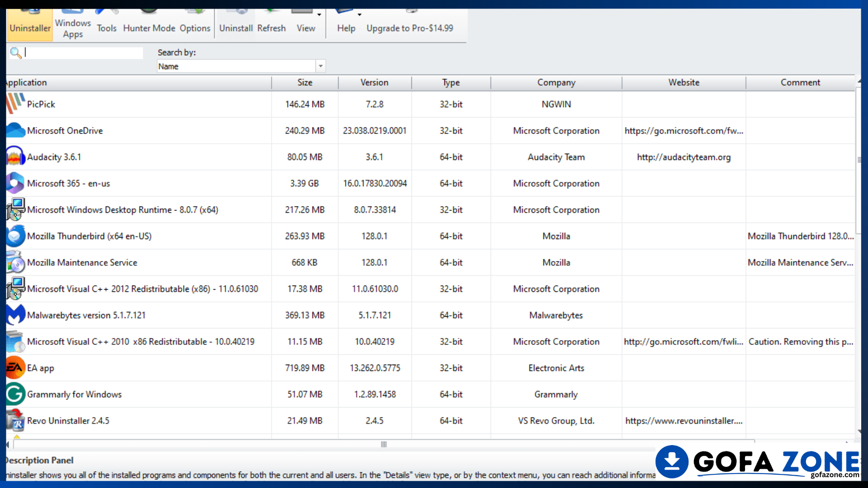
Task: Select the Mozilla Thunderbird icon
Action: click(x=15, y=236)
